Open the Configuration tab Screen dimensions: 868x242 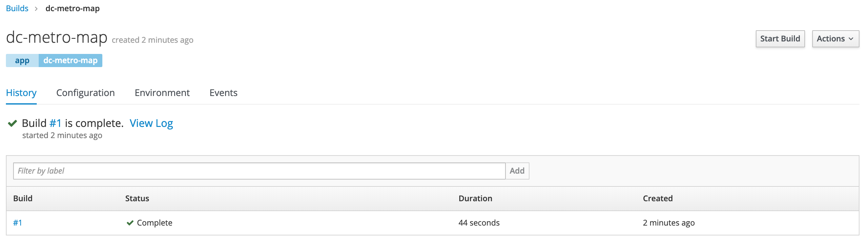(x=86, y=93)
